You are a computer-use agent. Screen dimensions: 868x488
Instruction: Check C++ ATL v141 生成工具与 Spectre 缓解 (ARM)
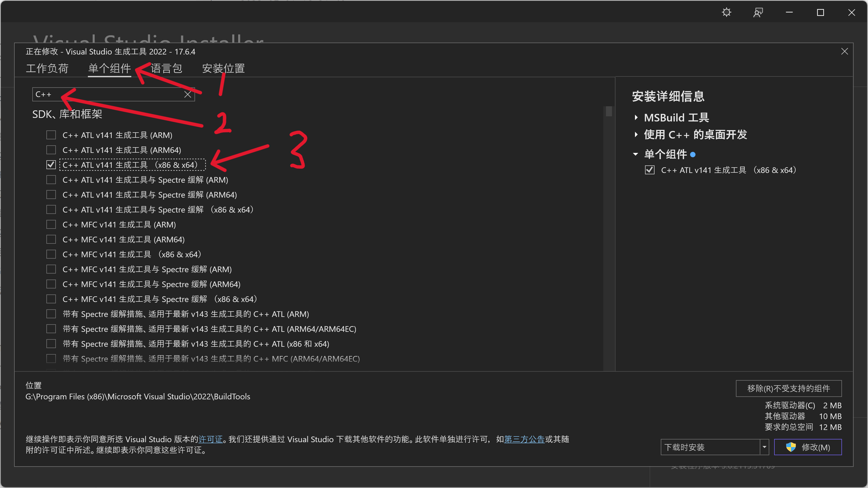click(x=51, y=179)
